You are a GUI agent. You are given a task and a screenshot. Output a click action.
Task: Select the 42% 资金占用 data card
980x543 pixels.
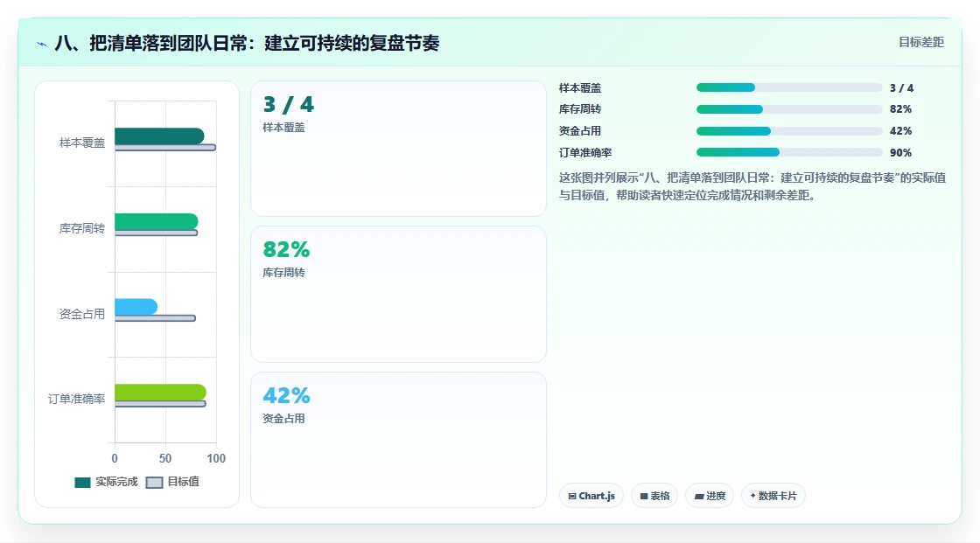coord(399,440)
